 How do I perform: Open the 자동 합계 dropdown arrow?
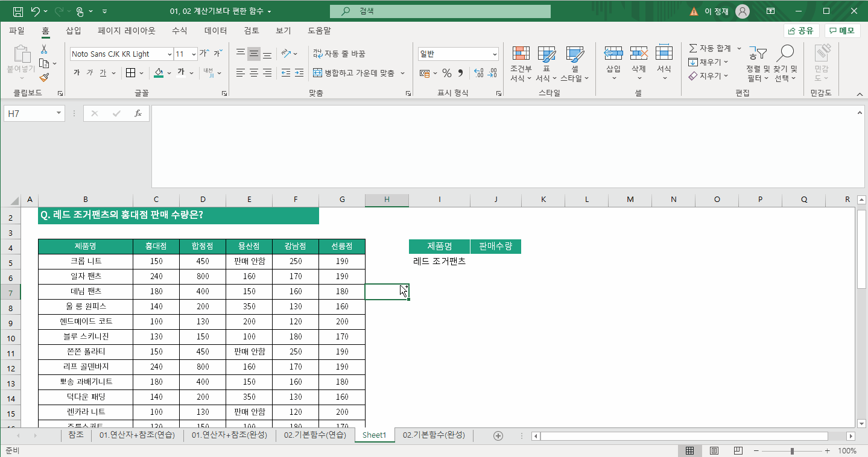click(x=739, y=48)
